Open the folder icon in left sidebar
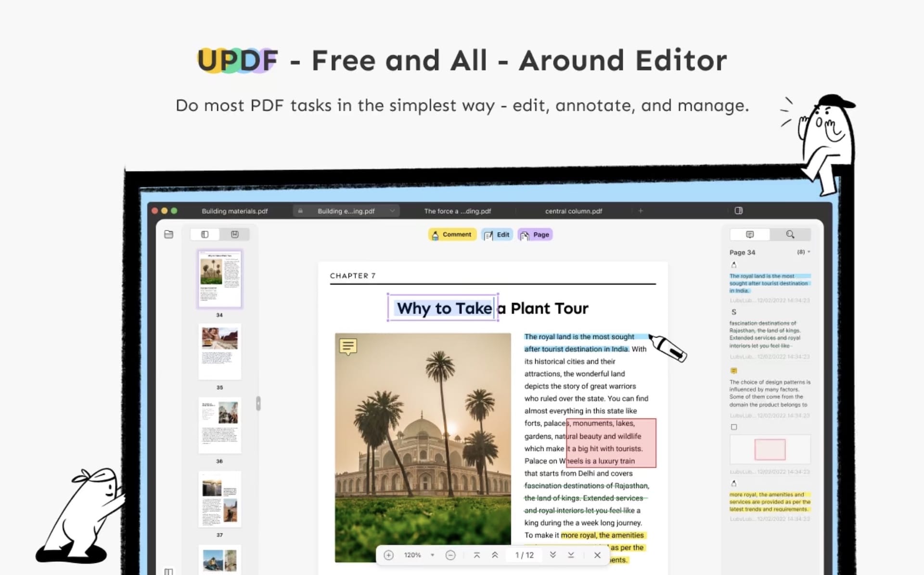 pyautogui.click(x=168, y=235)
